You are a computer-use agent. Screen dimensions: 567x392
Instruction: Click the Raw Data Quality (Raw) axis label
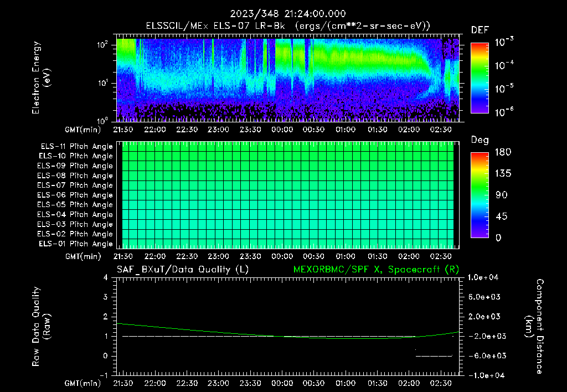click(41, 327)
